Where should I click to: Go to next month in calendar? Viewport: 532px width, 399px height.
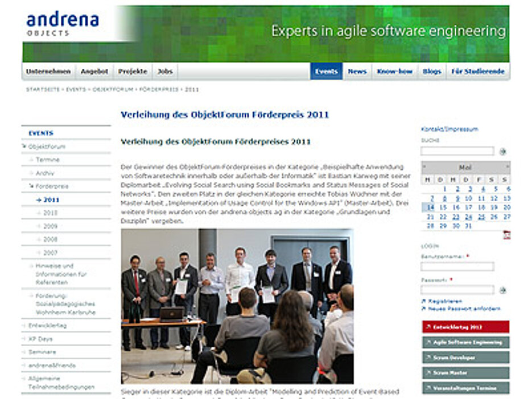point(507,167)
